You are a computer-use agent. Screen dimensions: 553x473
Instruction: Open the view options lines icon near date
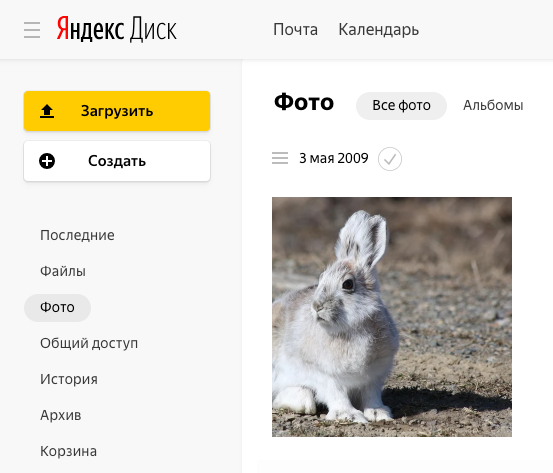(280, 158)
